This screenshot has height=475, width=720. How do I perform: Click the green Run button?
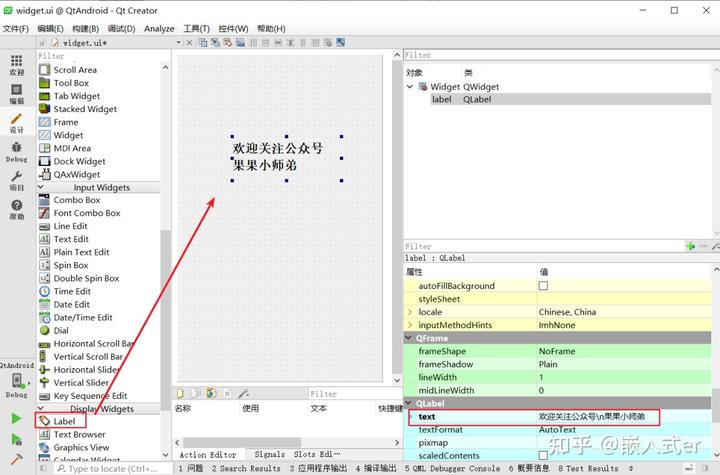(x=16, y=418)
